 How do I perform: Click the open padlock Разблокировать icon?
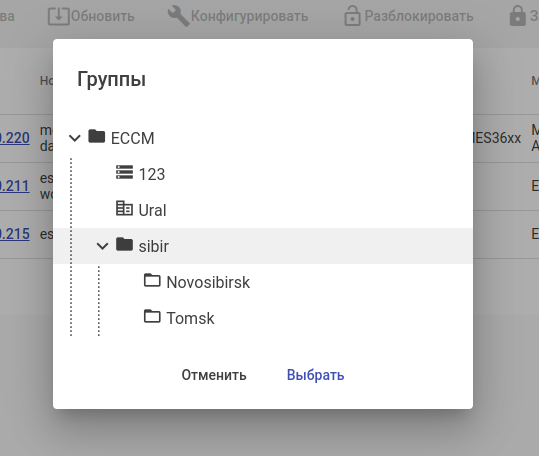coord(352,16)
